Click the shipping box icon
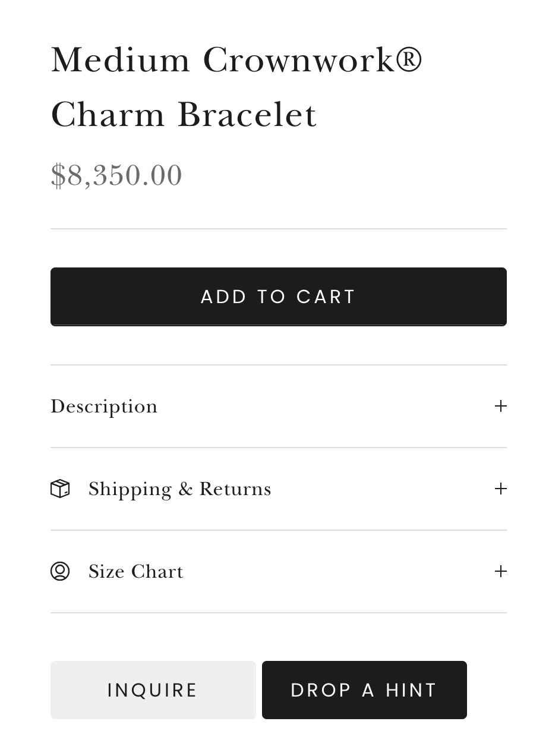 point(60,489)
